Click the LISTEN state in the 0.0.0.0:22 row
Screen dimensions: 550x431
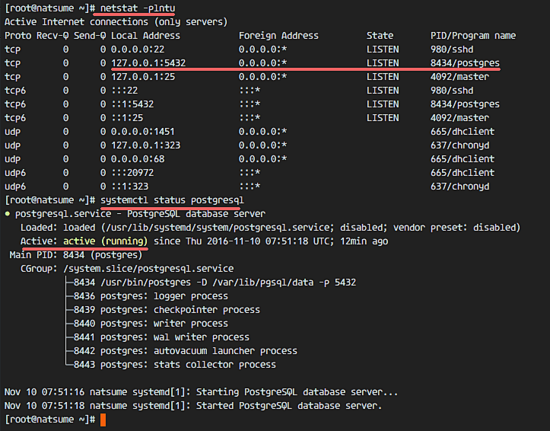pyautogui.click(x=382, y=49)
